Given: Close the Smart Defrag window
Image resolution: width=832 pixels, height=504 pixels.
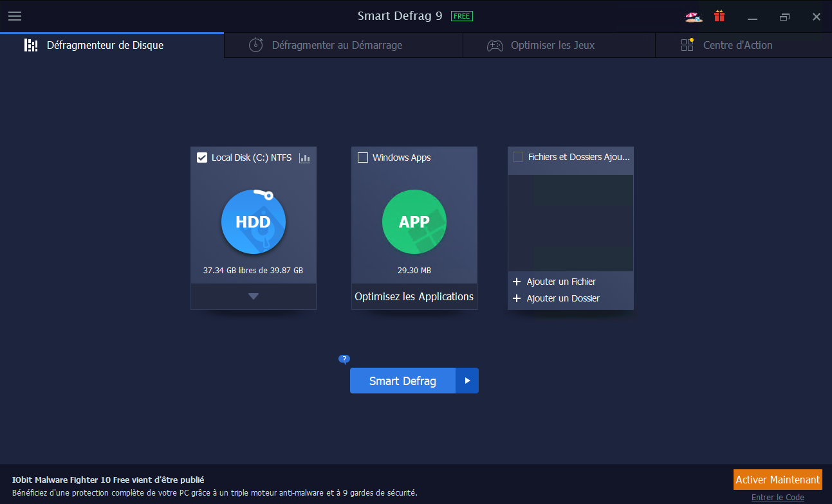Looking at the screenshot, I should click(x=817, y=17).
